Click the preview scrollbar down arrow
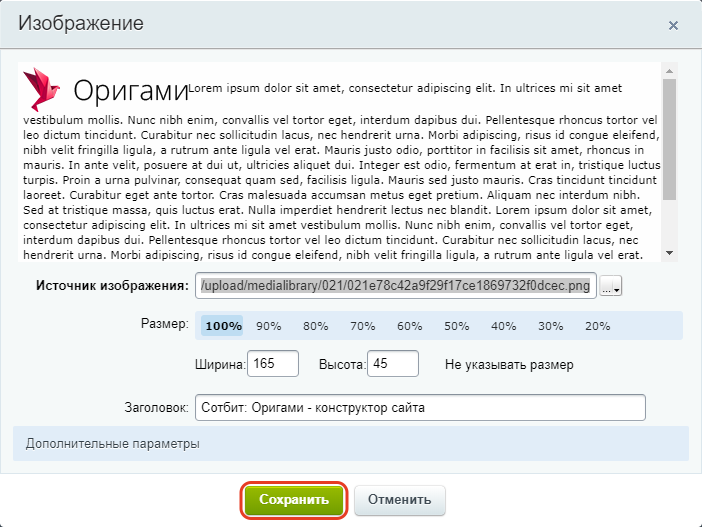Screen dimensions: 702x527 click(x=669, y=253)
